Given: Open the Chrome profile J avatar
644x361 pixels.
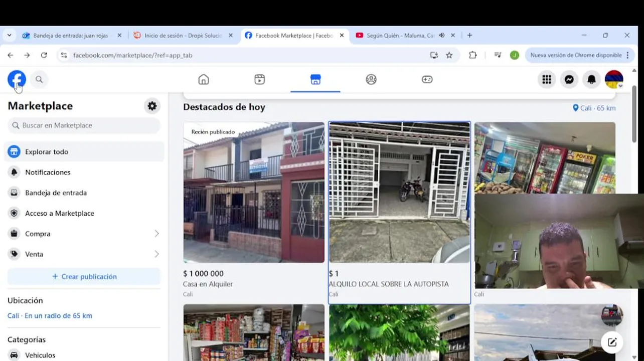Looking at the screenshot, I should (514, 55).
